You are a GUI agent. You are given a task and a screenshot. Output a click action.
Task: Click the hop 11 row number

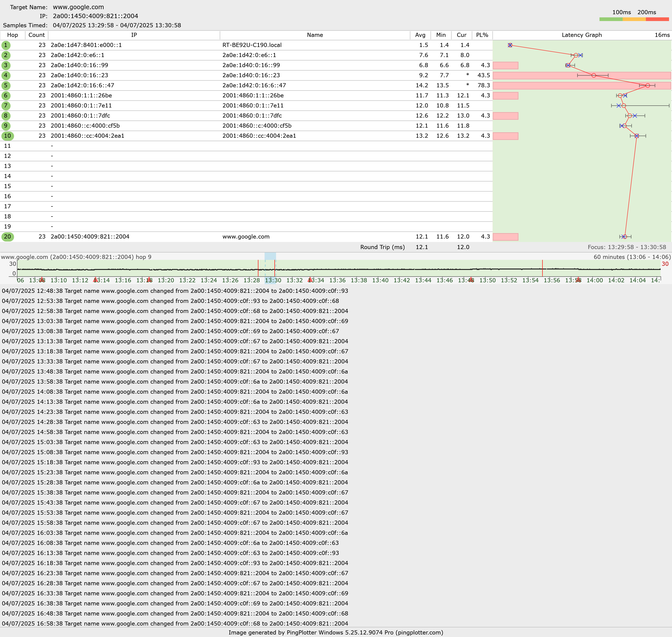tap(8, 146)
